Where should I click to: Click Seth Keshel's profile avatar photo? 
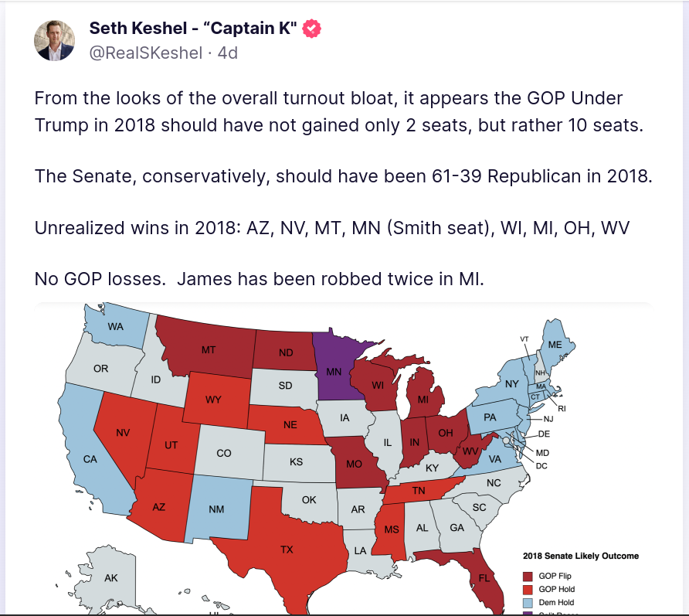[54, 40]
